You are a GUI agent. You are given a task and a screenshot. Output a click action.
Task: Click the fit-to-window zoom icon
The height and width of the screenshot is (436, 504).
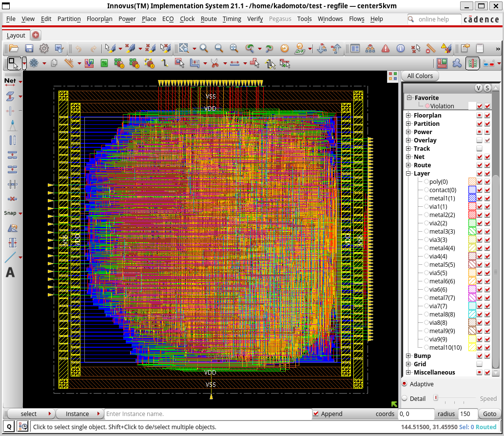[x=234, y=49]
